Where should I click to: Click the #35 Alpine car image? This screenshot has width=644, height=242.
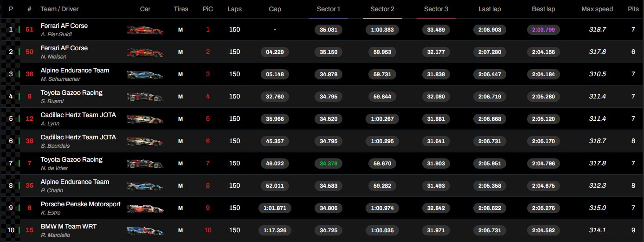[145, 186]
